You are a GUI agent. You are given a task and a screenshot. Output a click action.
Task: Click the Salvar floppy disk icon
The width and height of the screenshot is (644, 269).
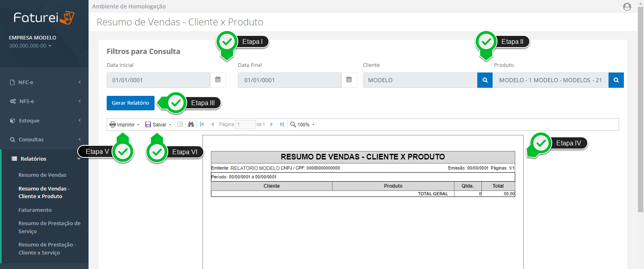(x=148, y=124)
